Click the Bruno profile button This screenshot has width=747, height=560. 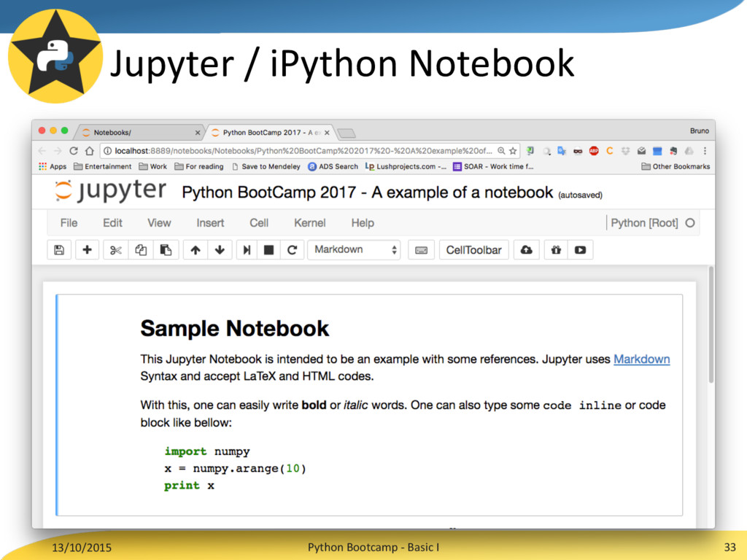pos(700,131)
